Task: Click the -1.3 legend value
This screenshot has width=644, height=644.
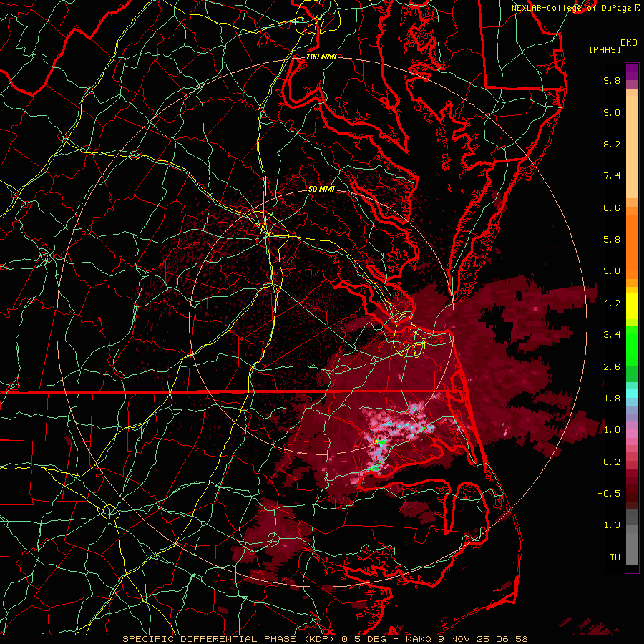Action: [609, 525]
